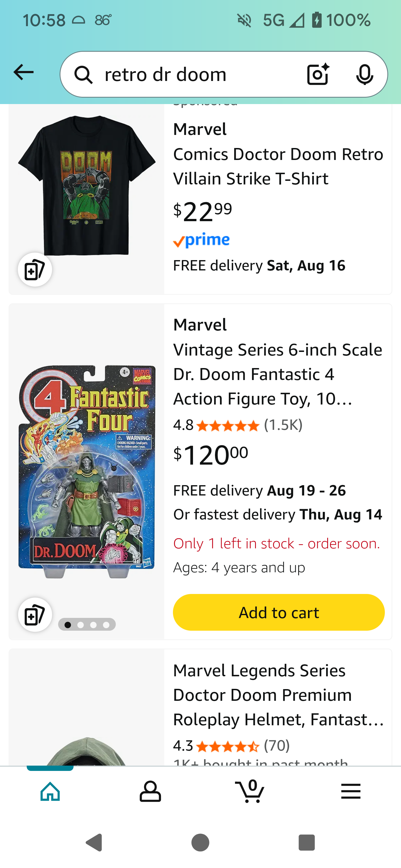Open Vintage Series Dr. Doom figure listing
The image size is (401, 868).
click(x=278, y=374)
